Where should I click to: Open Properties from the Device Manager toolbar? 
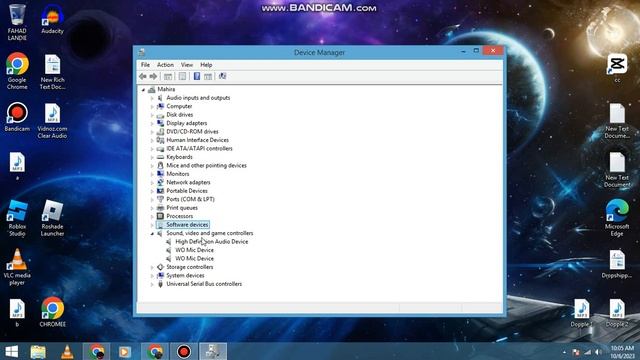coord(182,76)
